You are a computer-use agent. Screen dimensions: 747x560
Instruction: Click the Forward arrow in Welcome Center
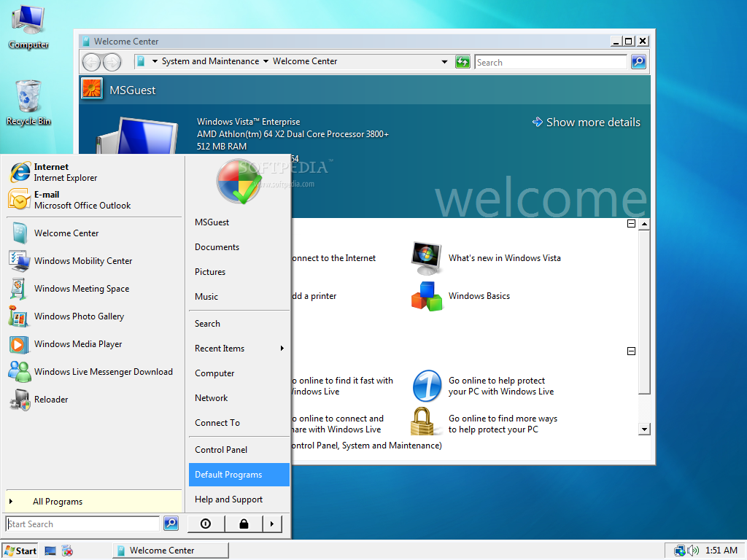click(x=112, y=62)
